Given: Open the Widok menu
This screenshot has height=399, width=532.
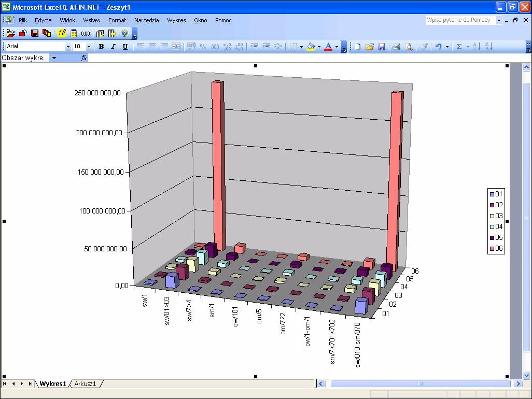Looking at the screenshot, I should [67, 20].
